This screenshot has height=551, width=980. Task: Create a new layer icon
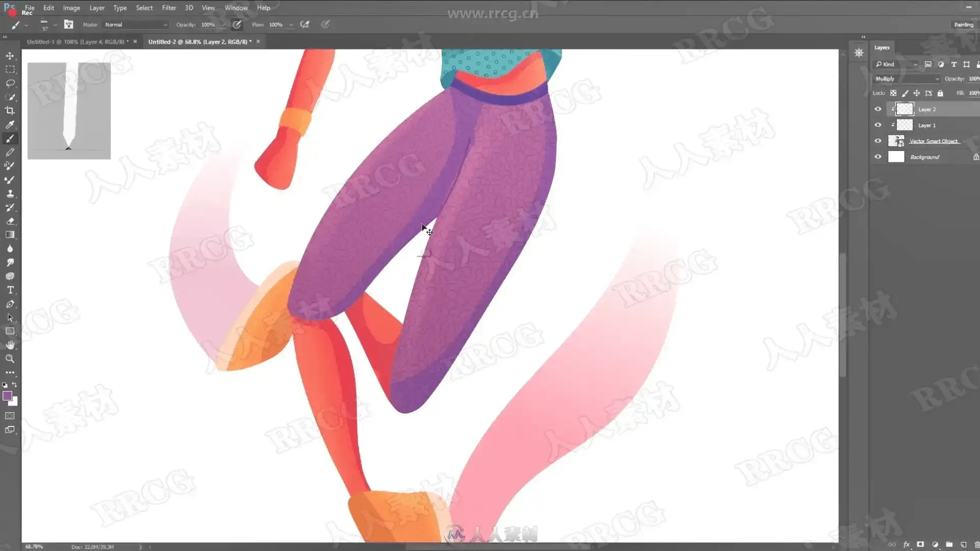coord(963,544)
